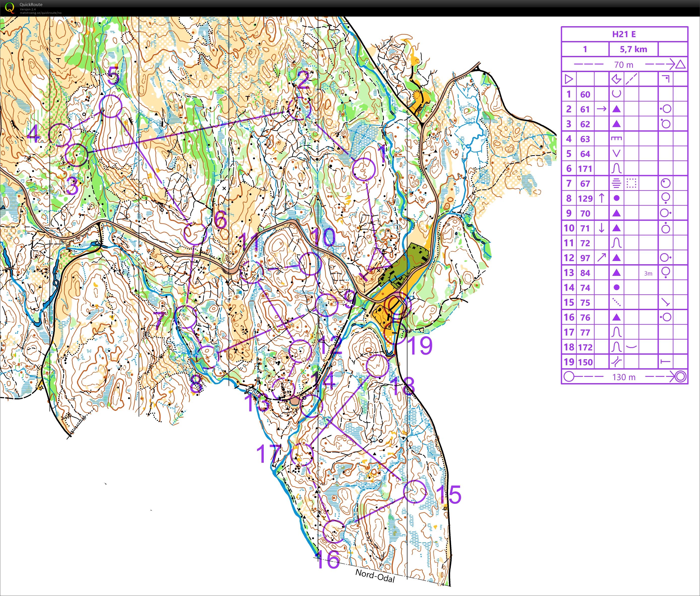This screenshot has width=700, height=596.
Task: Click the dotted square symbol in row 7
Action: point(631,183)
